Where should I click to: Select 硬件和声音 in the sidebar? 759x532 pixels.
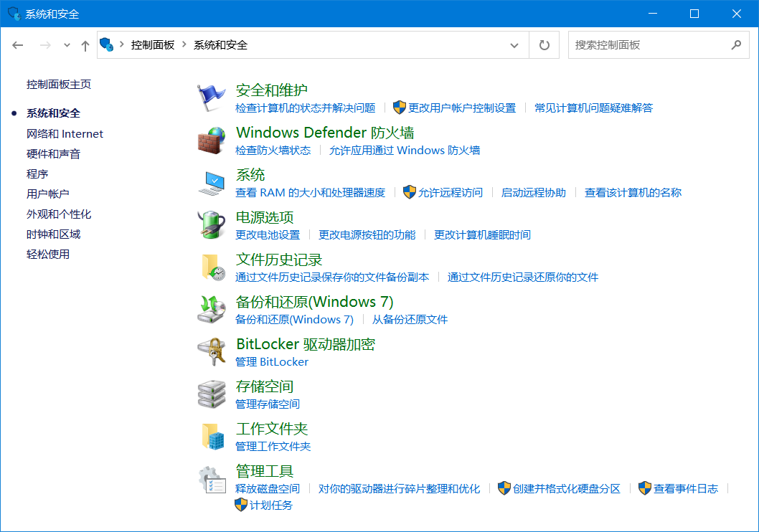[53, 154]
